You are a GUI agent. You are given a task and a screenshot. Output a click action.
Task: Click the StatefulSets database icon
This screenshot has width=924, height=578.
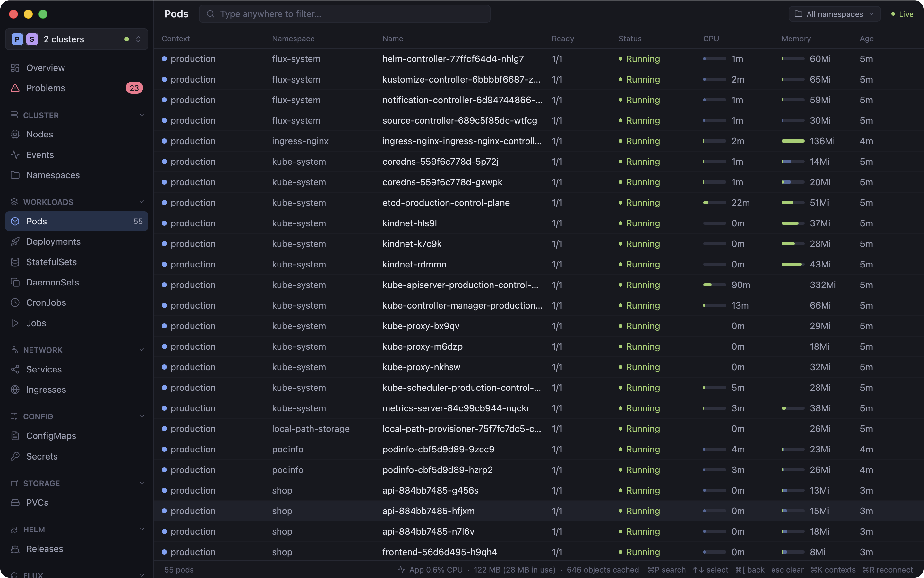click(15, 262)
